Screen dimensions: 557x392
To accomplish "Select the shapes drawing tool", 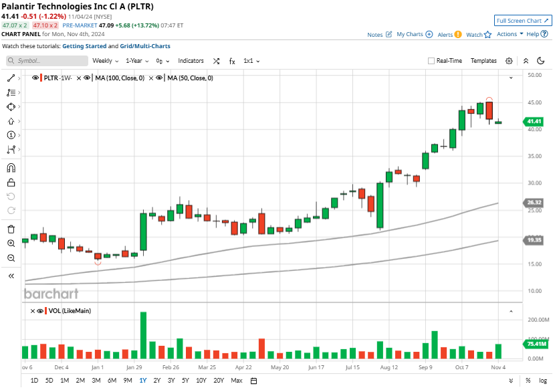I will pos(11,106).
